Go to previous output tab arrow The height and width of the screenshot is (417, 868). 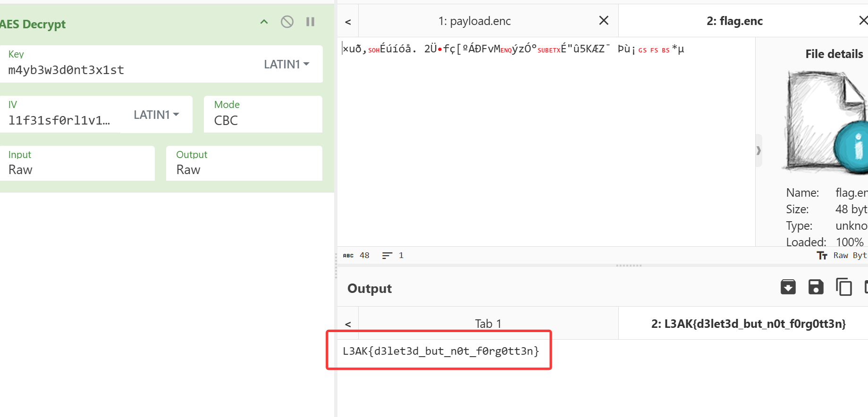(348, 324)
